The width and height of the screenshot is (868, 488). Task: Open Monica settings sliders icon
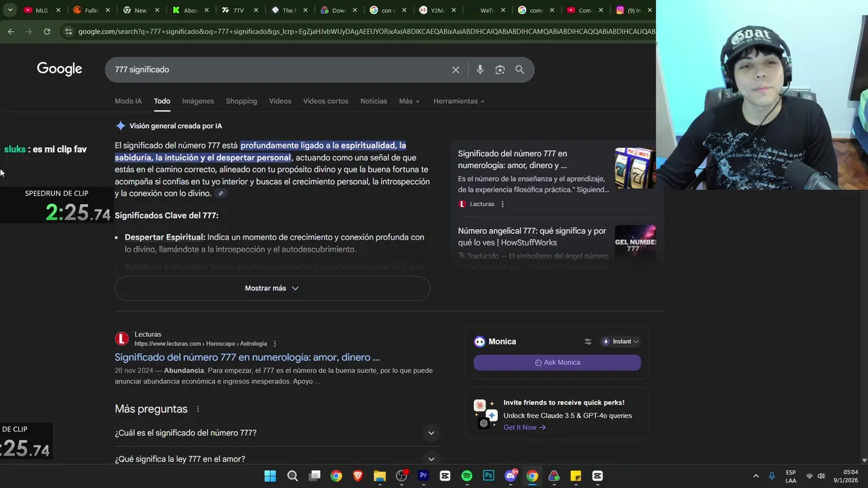coord(588,342)
